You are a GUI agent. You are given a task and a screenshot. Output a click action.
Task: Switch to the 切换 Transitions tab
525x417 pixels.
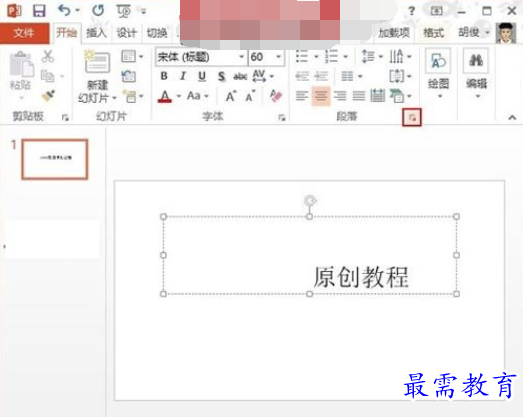pos(157,33)
